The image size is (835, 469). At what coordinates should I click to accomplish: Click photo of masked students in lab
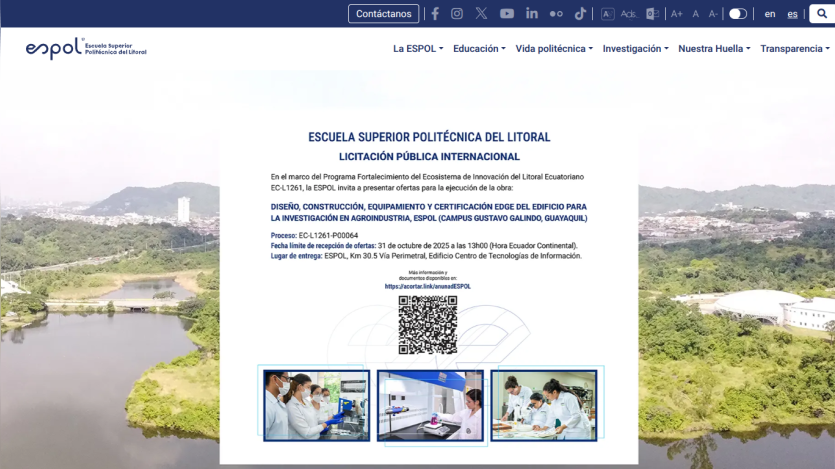click(x=316, y=406)
